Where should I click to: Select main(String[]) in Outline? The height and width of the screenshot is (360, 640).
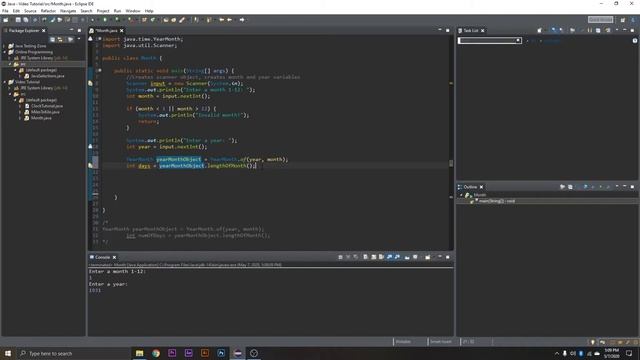[x=496, y=201]
